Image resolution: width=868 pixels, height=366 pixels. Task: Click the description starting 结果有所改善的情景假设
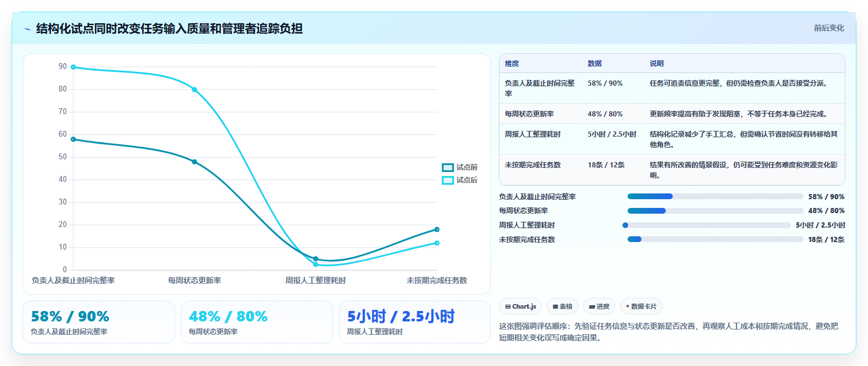point(744,170)
